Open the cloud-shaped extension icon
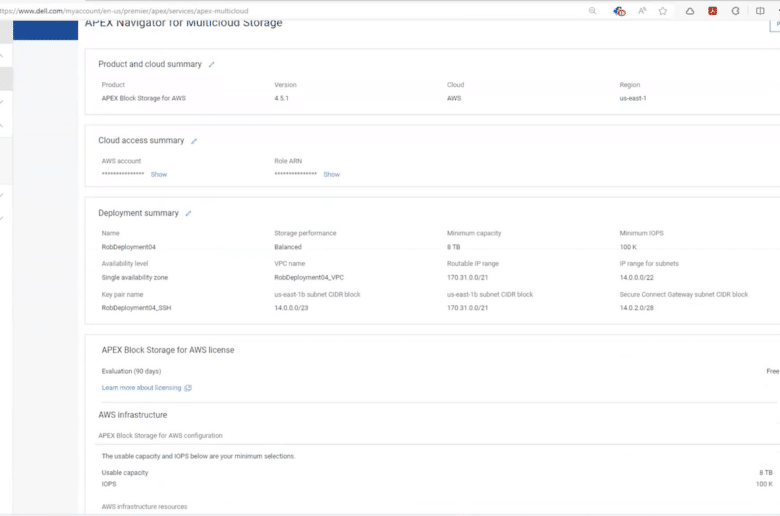The height and width of the screenshot is (516, 780). click(x=689, y=11)
